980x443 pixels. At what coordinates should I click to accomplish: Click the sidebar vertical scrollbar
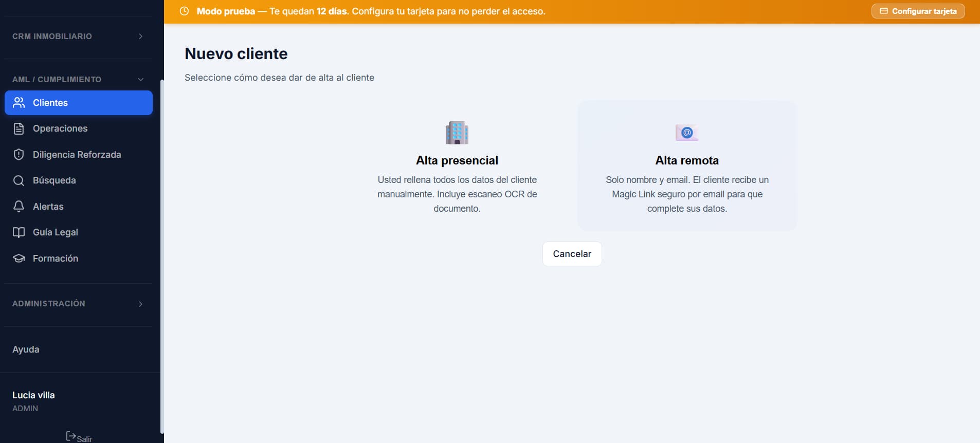pos(162,257)
